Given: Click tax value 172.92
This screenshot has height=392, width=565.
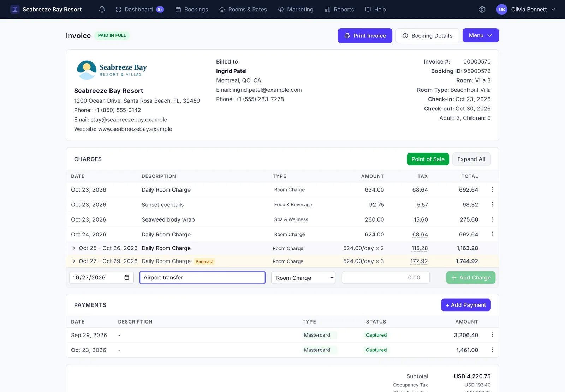Looking at the screenshot, I should pyautogui.click(x=419, y=261).
